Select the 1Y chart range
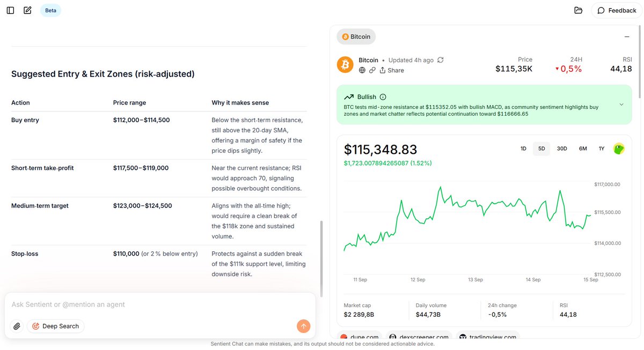The width and height of the screenshot is (644, 350). (602, 148)
